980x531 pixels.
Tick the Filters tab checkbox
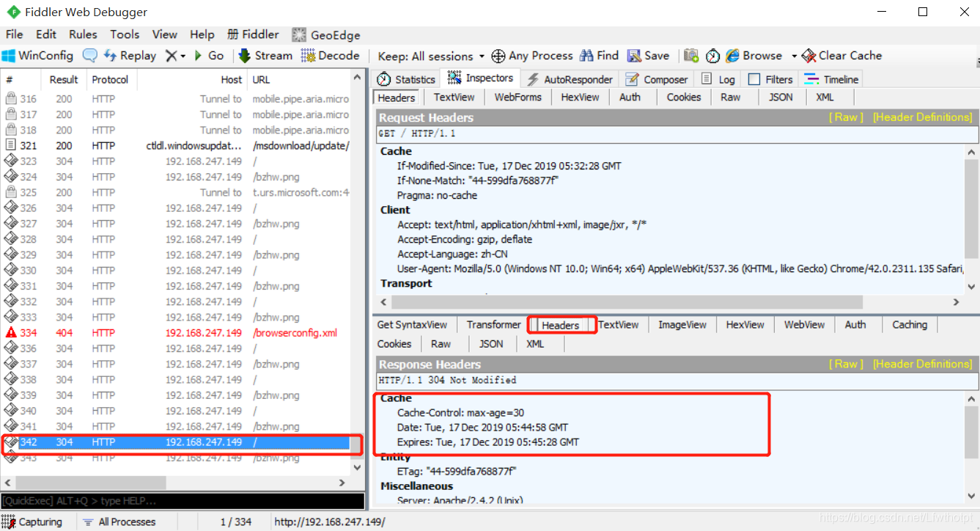point(754,79)
